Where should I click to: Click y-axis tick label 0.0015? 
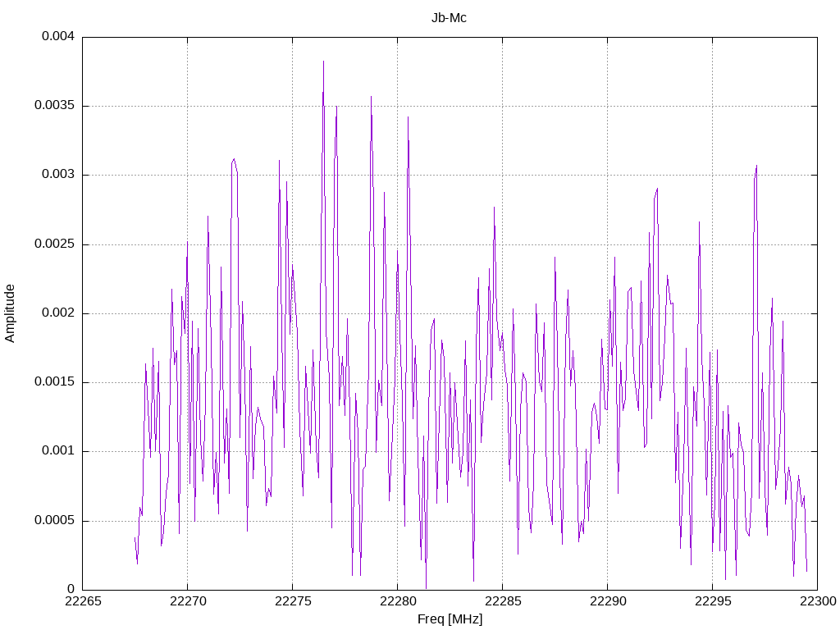click(55, 382)
